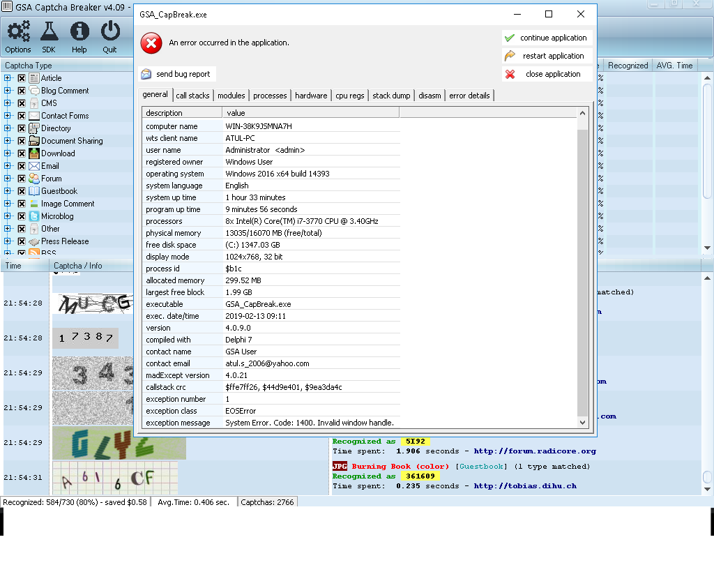Click the scroll down arrow in error list

click(x=582, y=423)
